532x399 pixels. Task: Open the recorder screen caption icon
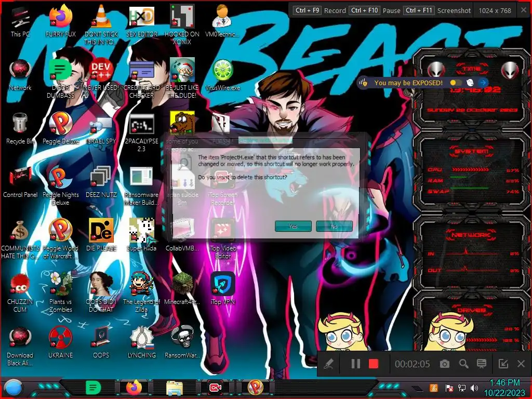[482, 364]
